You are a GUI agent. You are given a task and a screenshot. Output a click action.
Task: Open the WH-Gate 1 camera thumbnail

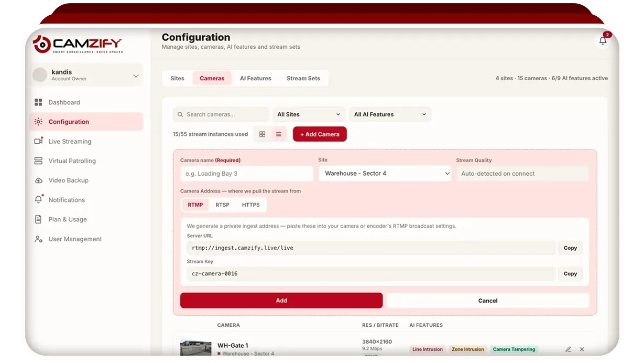pyautogui.click(x=196, y=348)
